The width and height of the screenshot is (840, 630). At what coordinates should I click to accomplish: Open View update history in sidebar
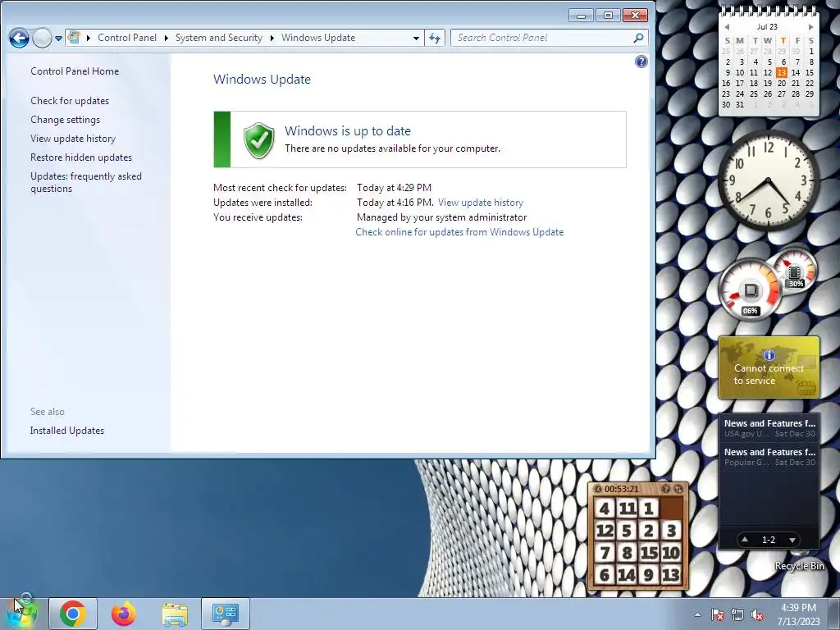click(73, 138)
